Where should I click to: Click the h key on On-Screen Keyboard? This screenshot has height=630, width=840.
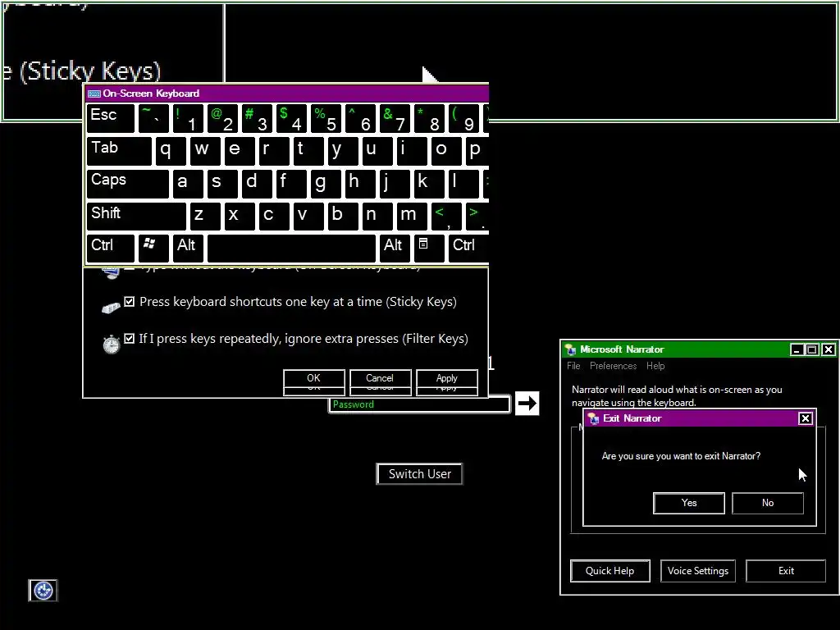pyautogui.click(x=360, y=184)
